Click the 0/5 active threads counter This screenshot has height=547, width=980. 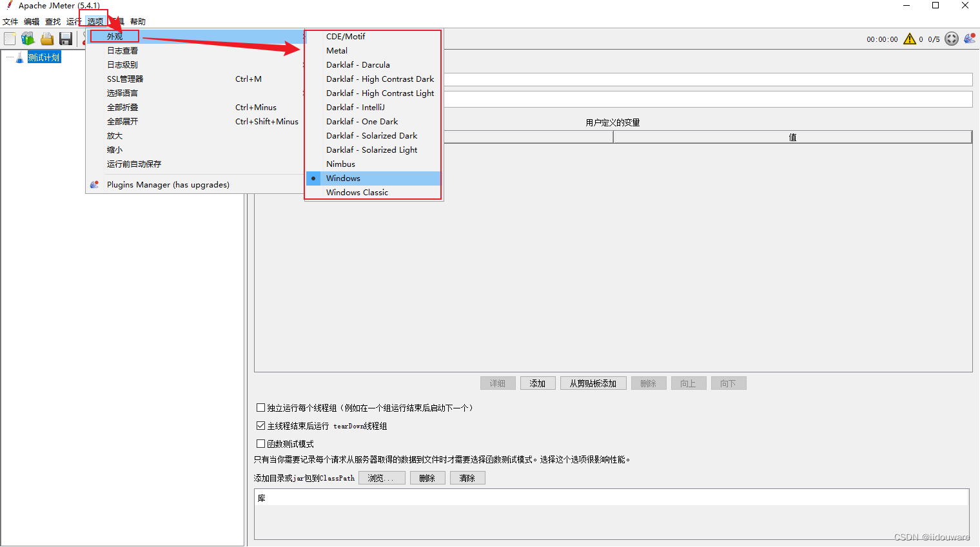934,39
